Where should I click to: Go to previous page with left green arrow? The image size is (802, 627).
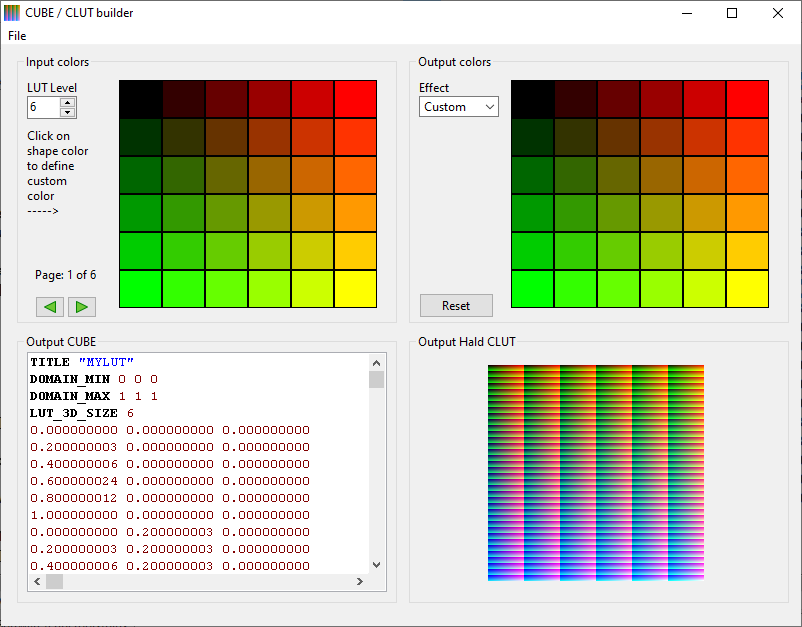50,307
